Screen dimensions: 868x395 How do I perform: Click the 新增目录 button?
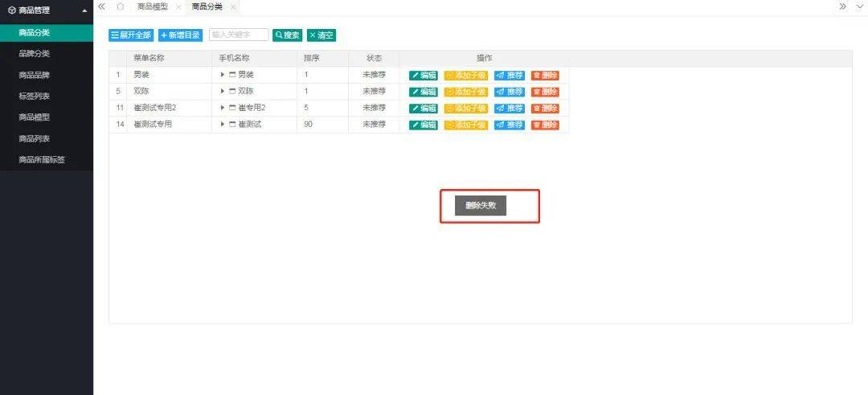(181, 35)
